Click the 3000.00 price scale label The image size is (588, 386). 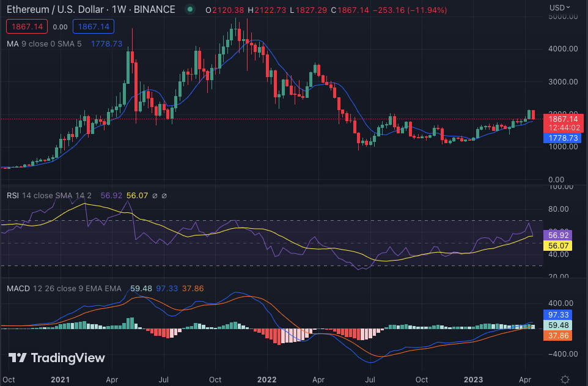563,82
